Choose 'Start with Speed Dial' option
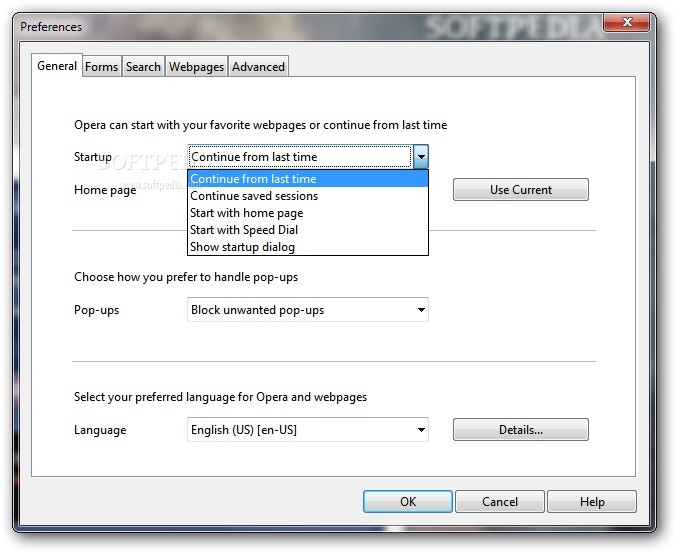The width and height of the screenshot is (677, 553). click(308, 230)
